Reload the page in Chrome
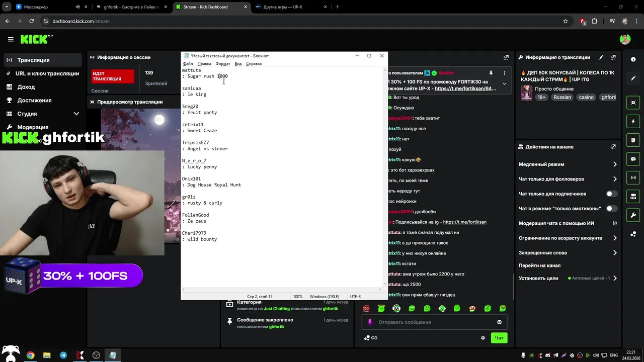This screenshot has width=644, height=362. click(x=31, y=21)
